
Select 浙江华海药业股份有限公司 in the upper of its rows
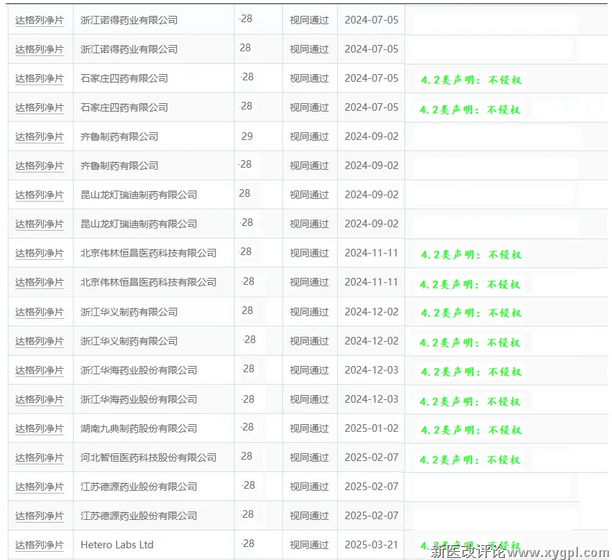pyautogui.click(x=139, y=370)
